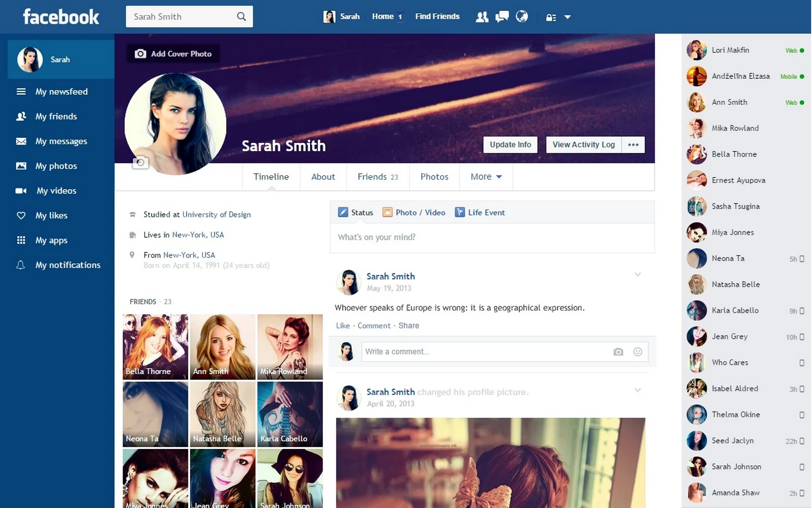812x508 pixels.
Task: Attach a photo in the comment box
Action: pyautogui.click(x=618, y=351)
